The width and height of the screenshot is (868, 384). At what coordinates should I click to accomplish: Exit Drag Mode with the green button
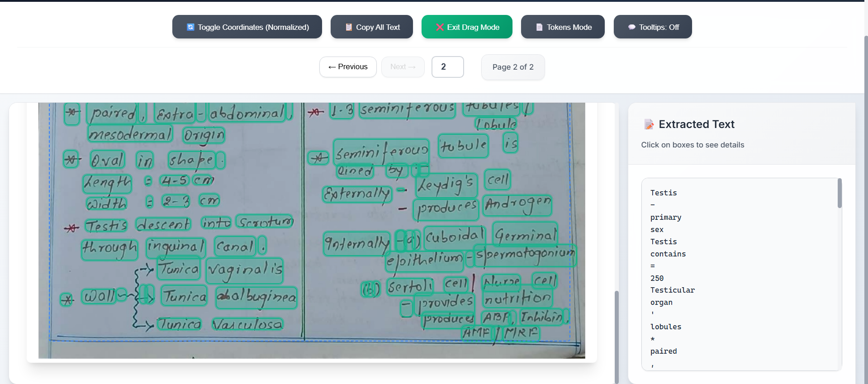point(467,27)
